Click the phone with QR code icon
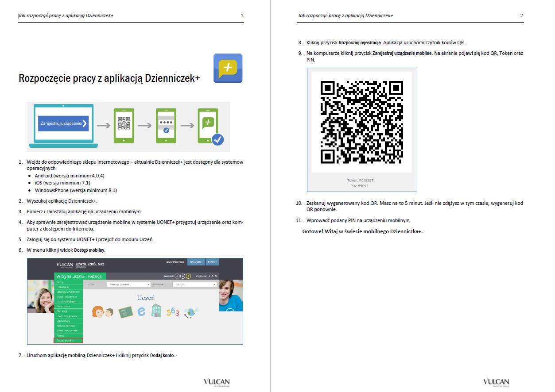Viewport: 555px width, 392px height. pyautogui.click(x=124, y=125)
